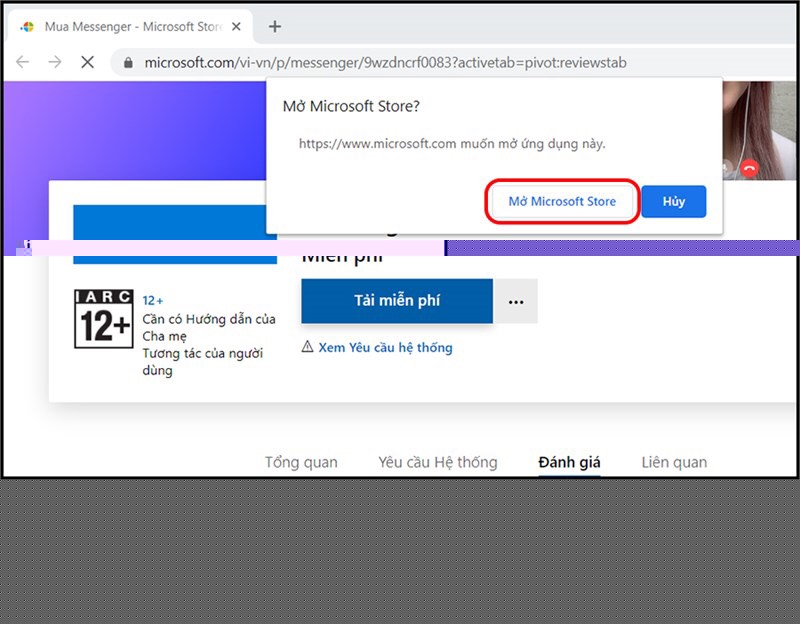Click the browser forward arrow

(x=55, y=62)
